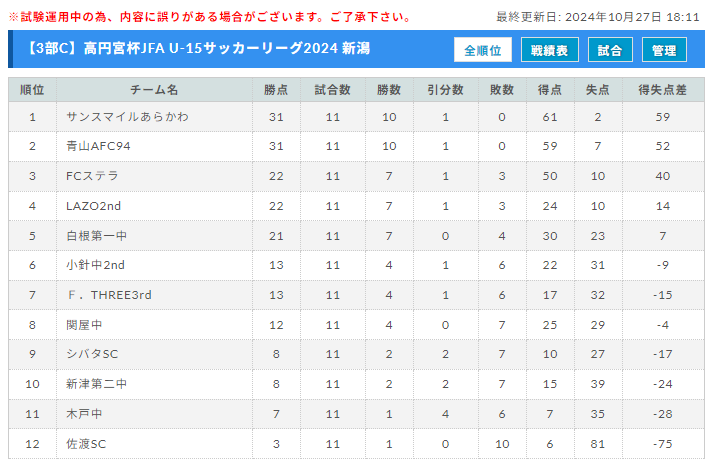The width and height of the screenshot is (714, 467).
Task: Click the 佐渡SC team name
Action: click(x=86, y=444)
